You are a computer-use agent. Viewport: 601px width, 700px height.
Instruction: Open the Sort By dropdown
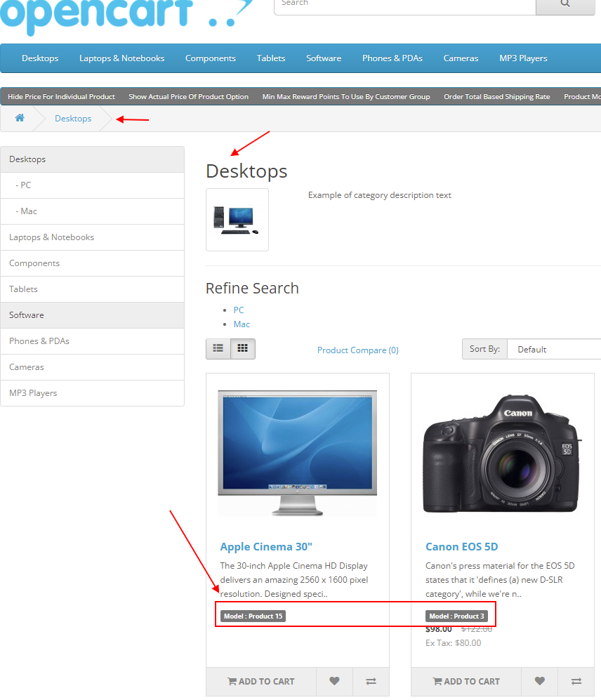[x=555, y=349]
